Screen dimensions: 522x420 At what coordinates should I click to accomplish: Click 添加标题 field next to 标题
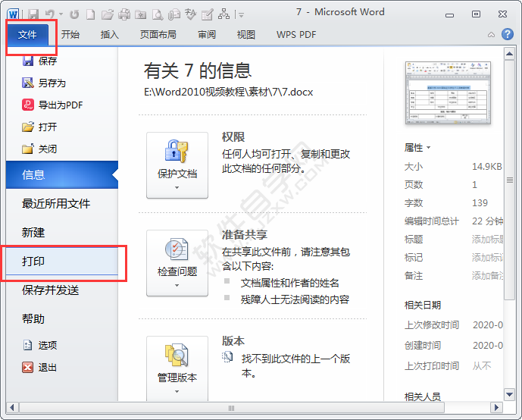click(487, 239)
